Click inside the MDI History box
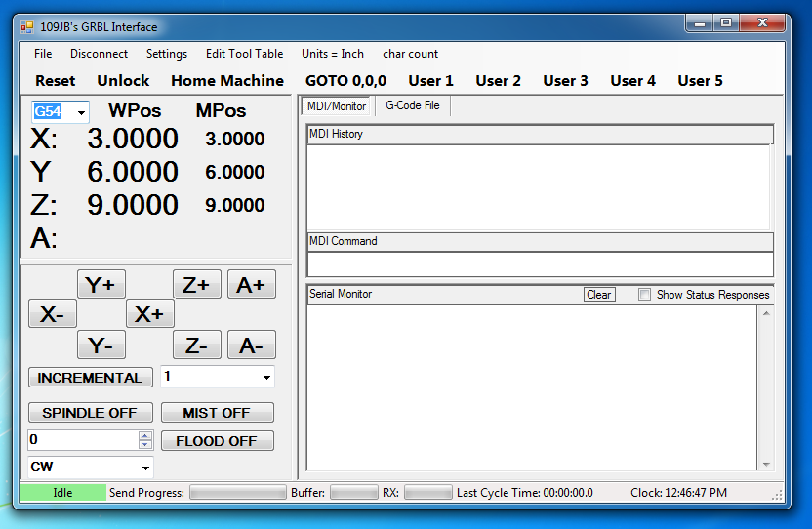 click(539, 187)
